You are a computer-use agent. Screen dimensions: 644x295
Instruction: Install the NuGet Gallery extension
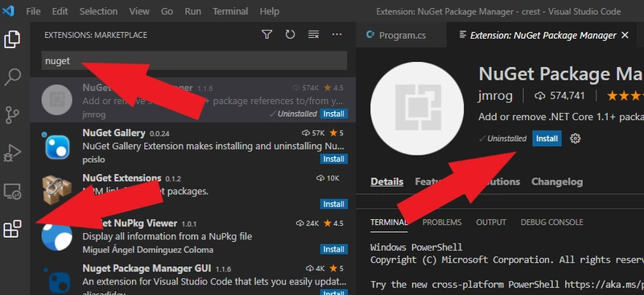point(333,159)
